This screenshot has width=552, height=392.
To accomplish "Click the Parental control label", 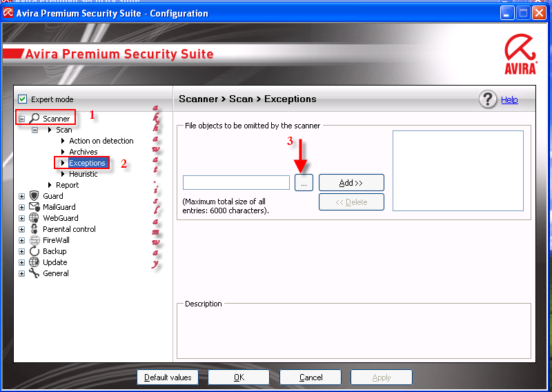I will pos(69,229).
